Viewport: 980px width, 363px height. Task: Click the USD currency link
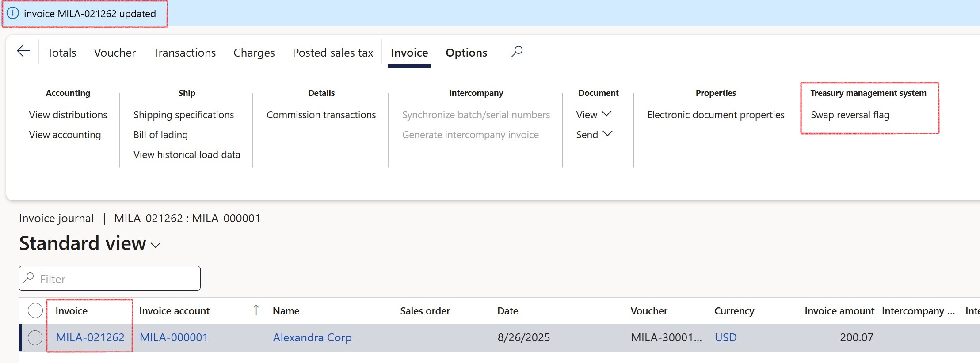click(725, 337)
